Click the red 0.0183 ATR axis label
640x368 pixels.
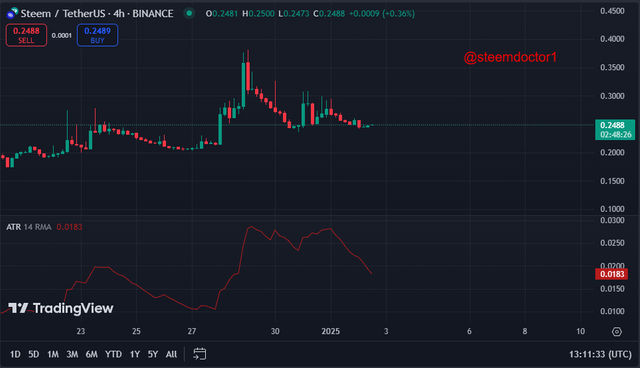(611, 274)
